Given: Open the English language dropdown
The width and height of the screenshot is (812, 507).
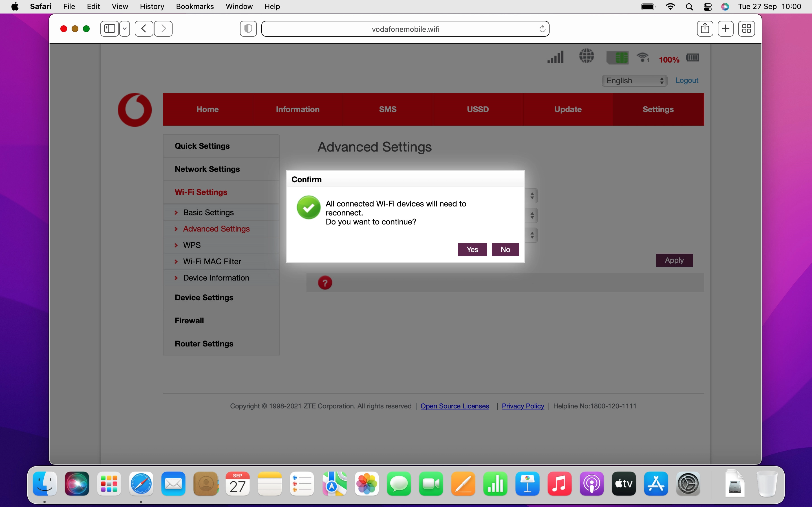Looking at the screenshot, I should 634,81.
